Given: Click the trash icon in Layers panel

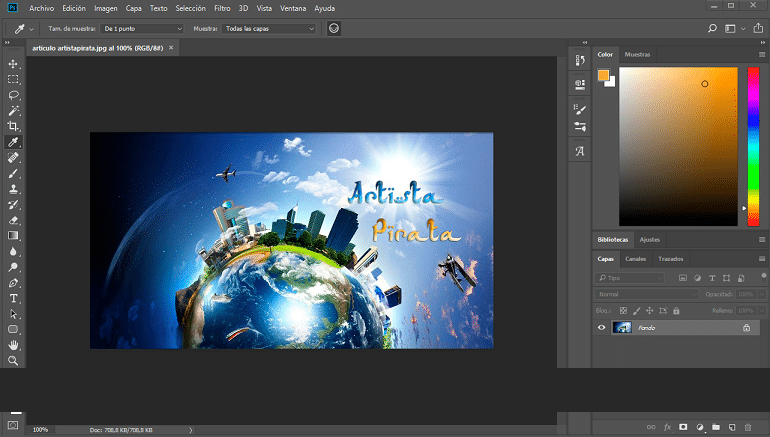Looking at the screenshot, I should pyautogui.click(x=748, y=427).
